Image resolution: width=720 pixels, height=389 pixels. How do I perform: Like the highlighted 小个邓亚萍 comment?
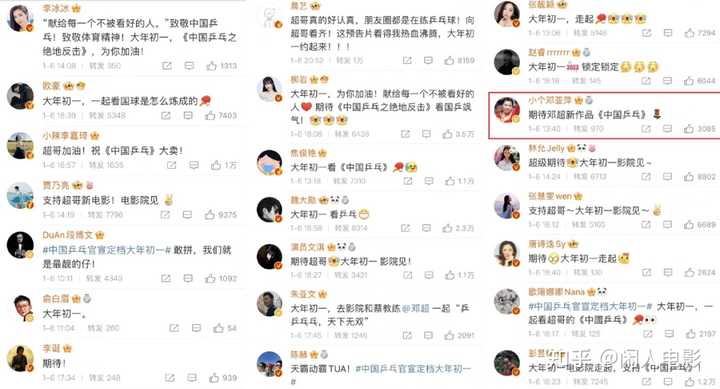[x=689, y=129]
